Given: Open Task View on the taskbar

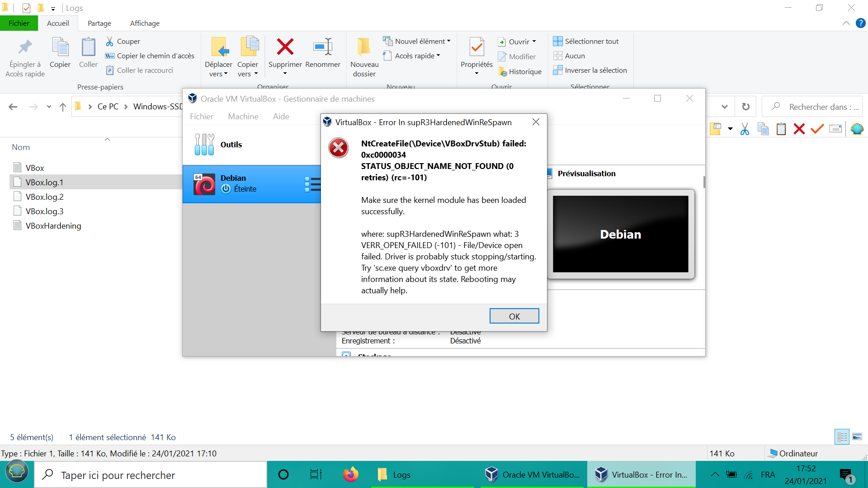Looking at the screenshot, I should (x=316, y=474).
